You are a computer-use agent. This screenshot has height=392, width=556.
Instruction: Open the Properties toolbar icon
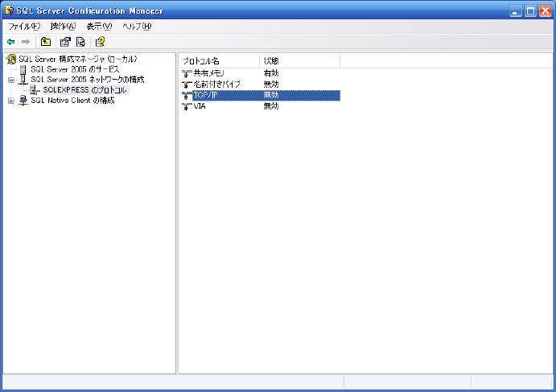[x=65, y=42]
